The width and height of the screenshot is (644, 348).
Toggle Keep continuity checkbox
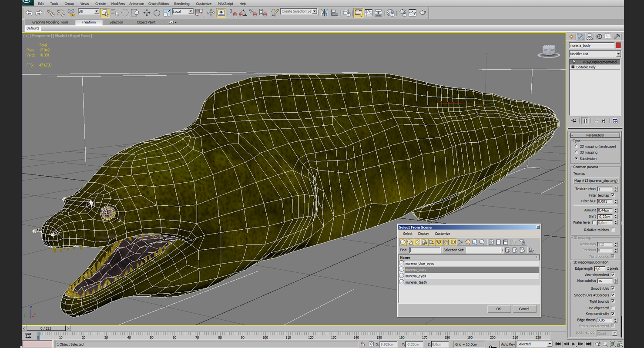[x=613, y=314]
